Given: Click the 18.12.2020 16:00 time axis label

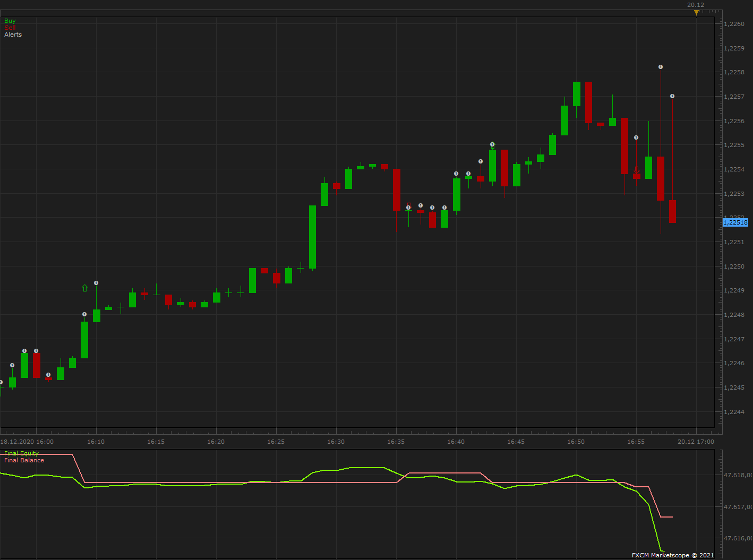Looking at the screenshot, I should point(27,442).
